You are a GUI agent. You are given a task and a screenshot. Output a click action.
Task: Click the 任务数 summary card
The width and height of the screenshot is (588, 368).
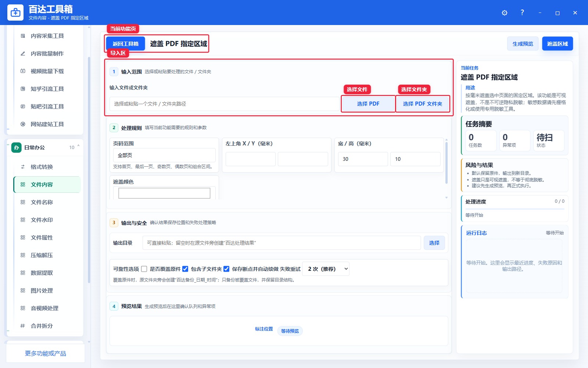[x=481, y=141]
